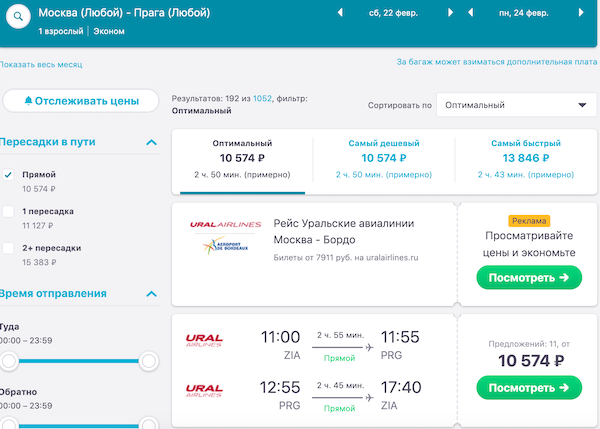This screenshot has width=600, height=429.
Task: Click Эконом cabin class text
Action: click(109, 31)
